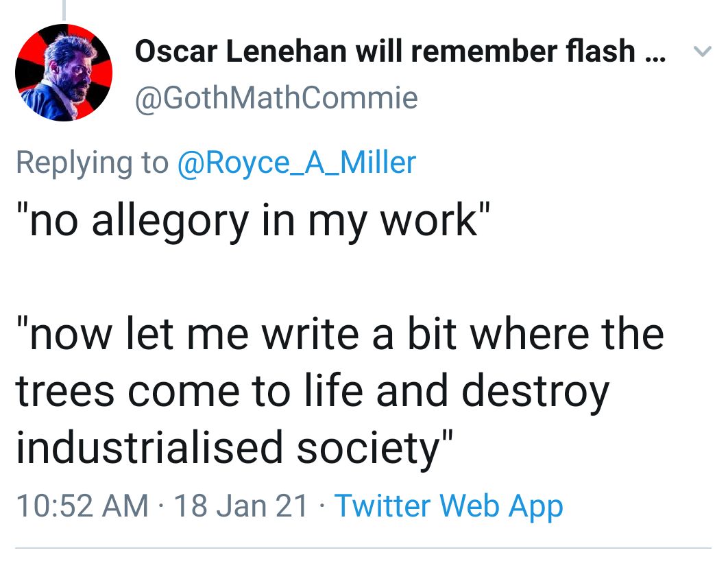
Task: Click the 18 Jan 21 date
Action: 241,506
